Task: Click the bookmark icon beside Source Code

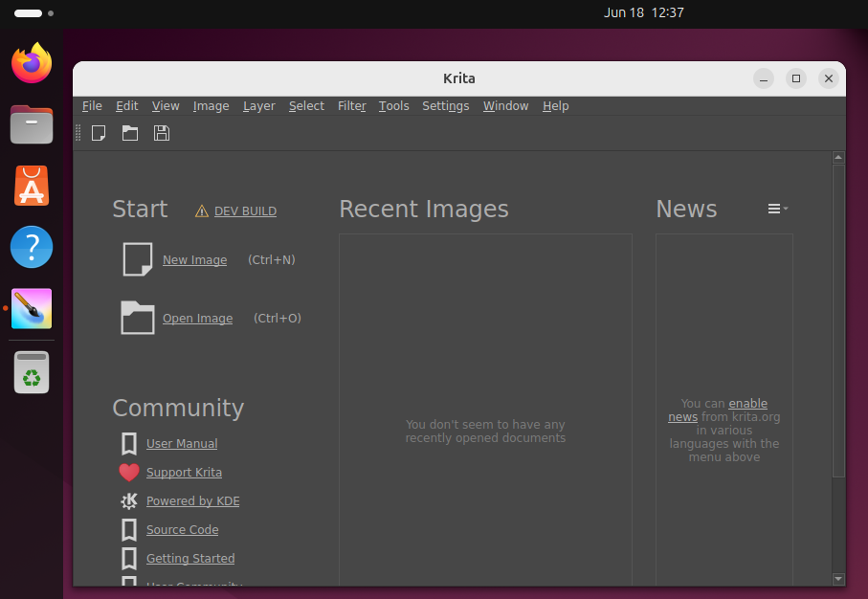Action: [129, 530]
